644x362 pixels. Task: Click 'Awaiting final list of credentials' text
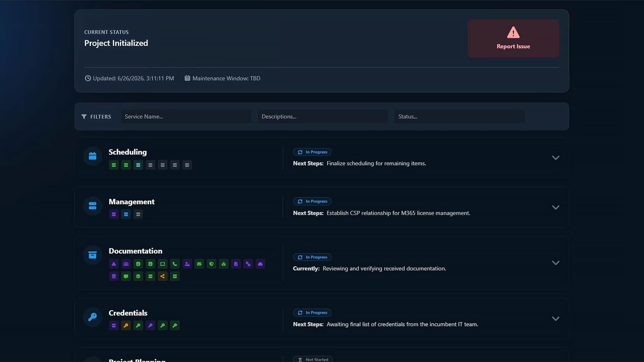tap(402, 324)
